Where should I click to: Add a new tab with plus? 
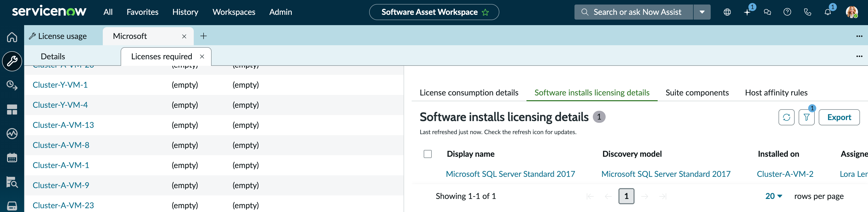204,36
